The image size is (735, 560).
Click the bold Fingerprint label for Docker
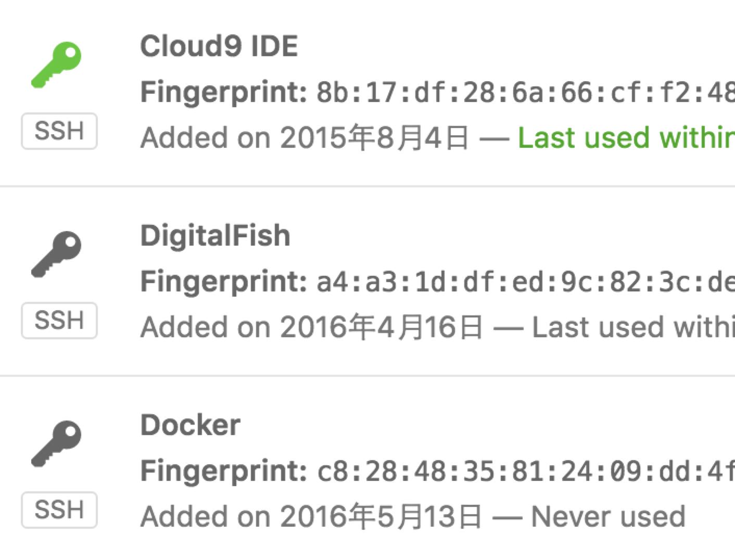[x=224, y=472]
